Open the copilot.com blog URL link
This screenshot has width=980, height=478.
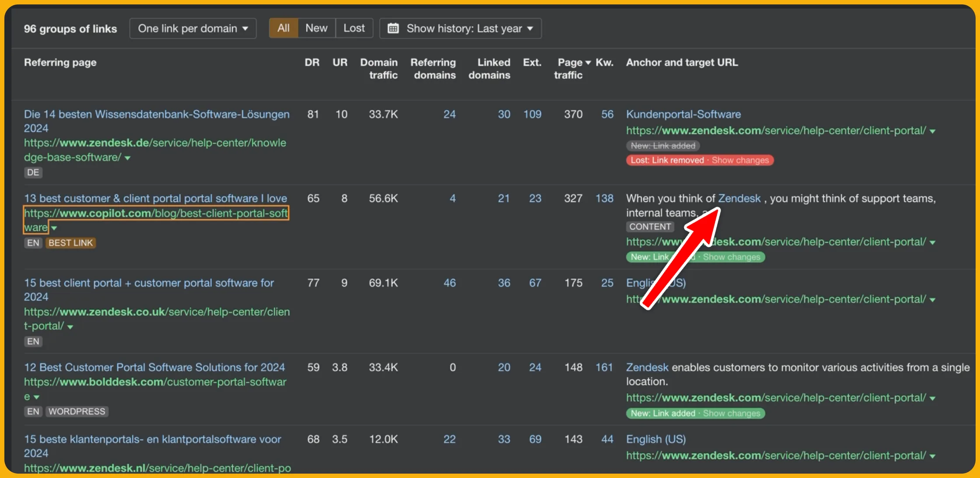tap(156, 220)
